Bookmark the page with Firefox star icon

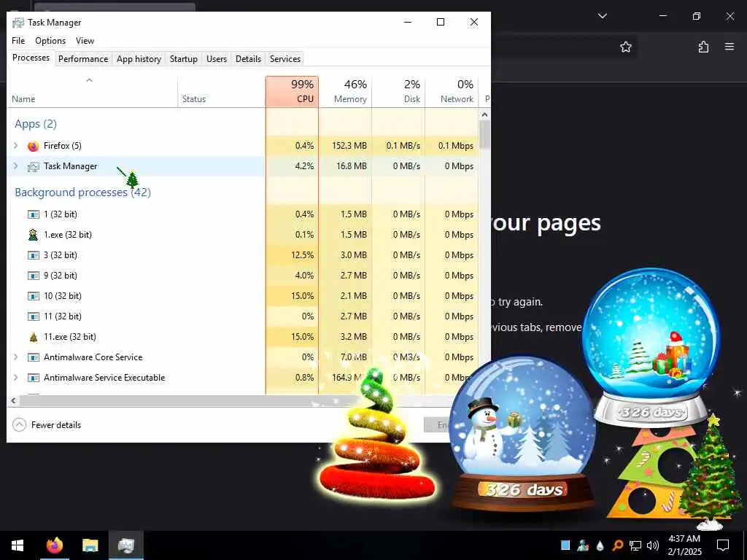tap(625, 47)
